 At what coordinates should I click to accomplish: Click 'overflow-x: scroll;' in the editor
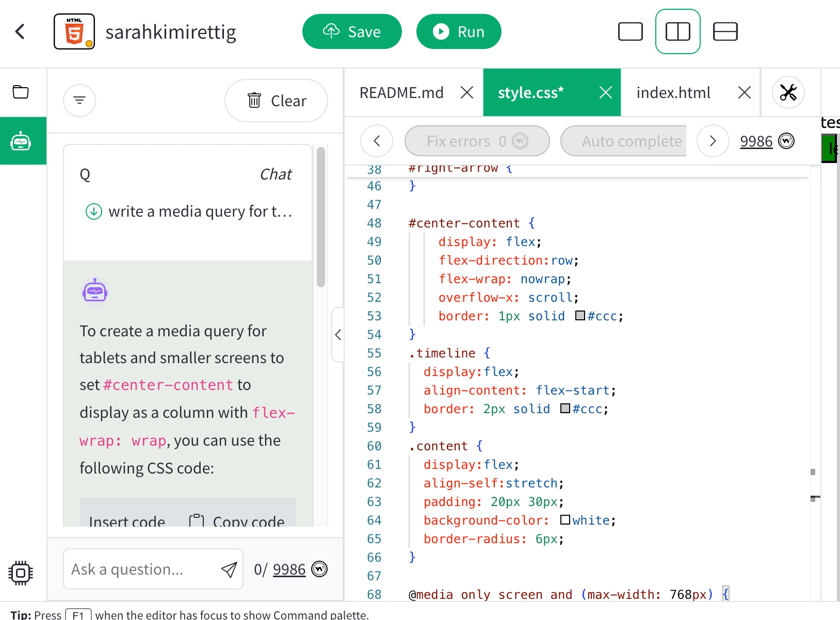pos(508,298)
